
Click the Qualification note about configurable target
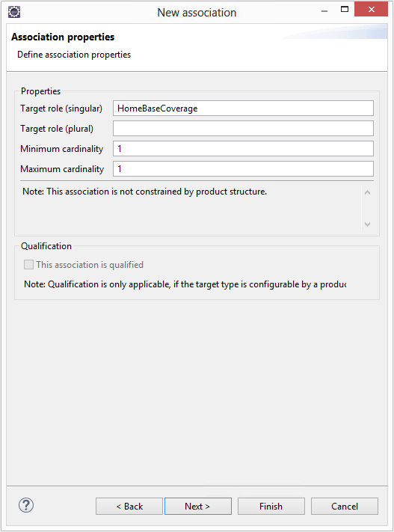click(185, 284)
